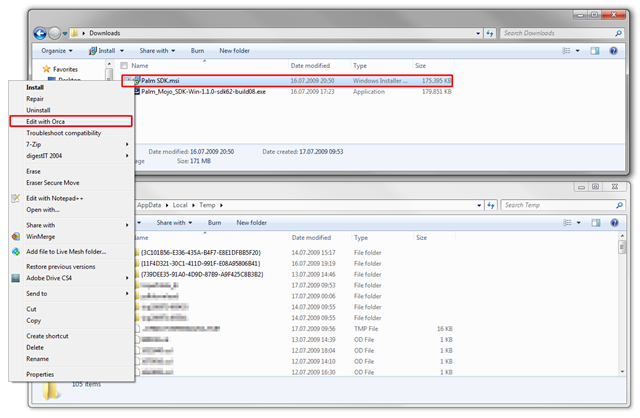Choose Install from context menu
Image resolution: width=640 pixels, height=418 pixels.
[71, 87]
